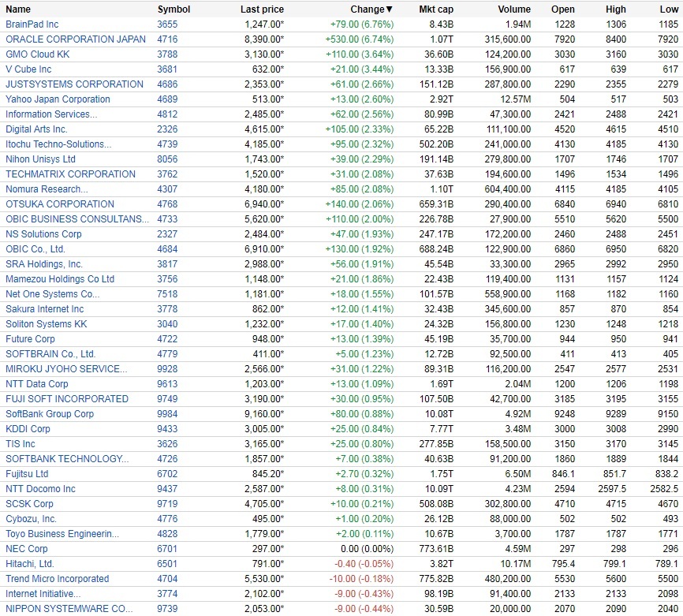Select Trend Micro's change -10.00 (-0.18%)
Viewport: 683px width, 616px height.
coord(361,579)
